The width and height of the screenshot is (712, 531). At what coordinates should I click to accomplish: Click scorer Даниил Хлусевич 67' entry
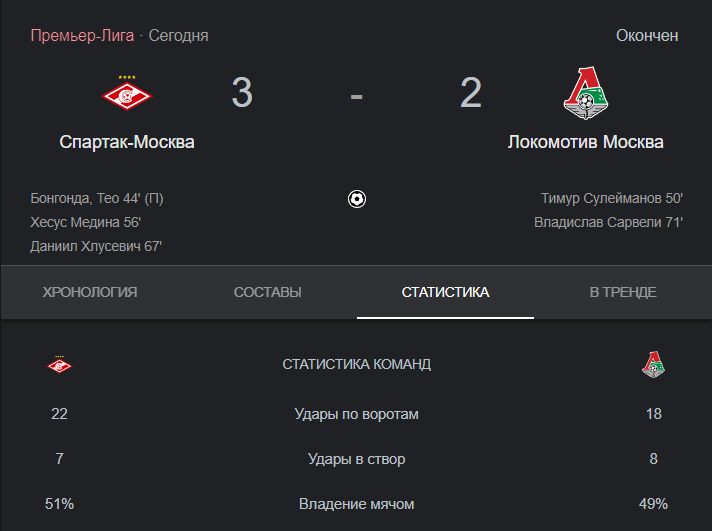click(x=96, y=247)
